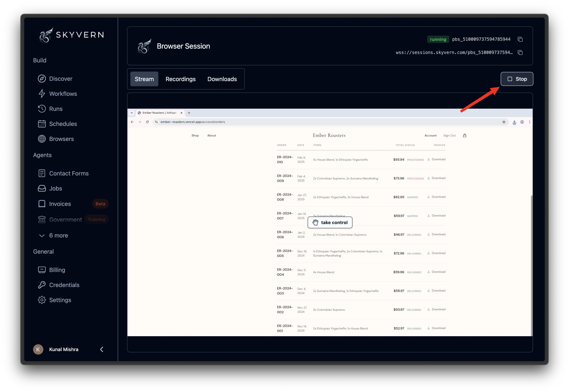The height and width of the screenshot is (392, 569).
Task: Stop the running browser session
Action: coord(517,79)
